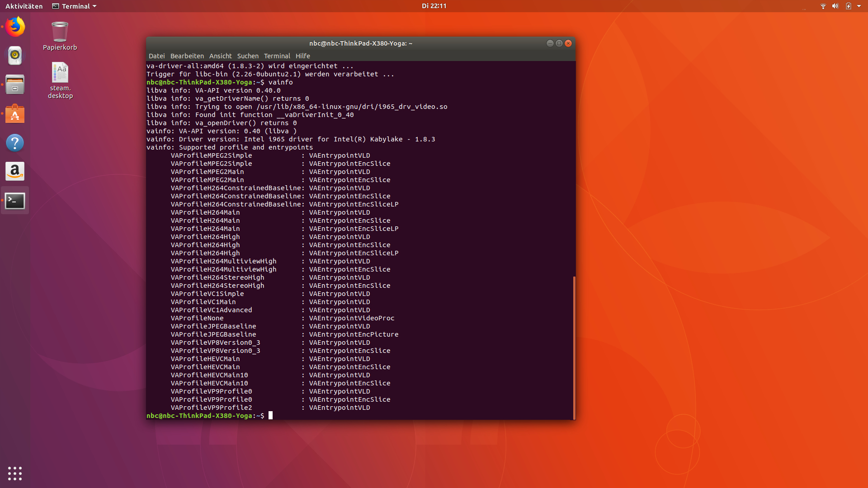Screen dimensions: 868x488
Task: Click Aktivitäten overview button
Action: [x=24, y=6]
